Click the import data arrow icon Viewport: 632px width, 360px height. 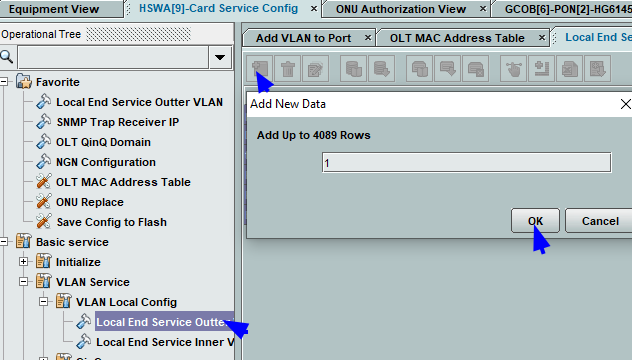[x=597, y=69]
